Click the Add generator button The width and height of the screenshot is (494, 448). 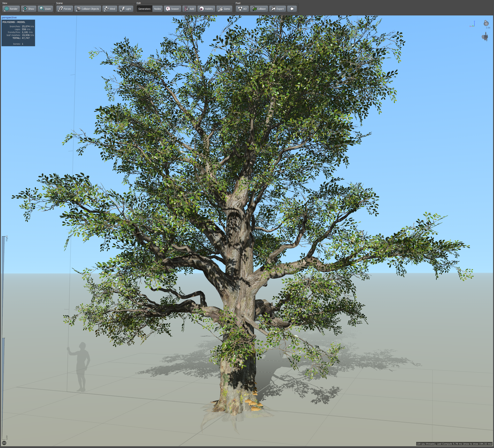tap(189, 9)
